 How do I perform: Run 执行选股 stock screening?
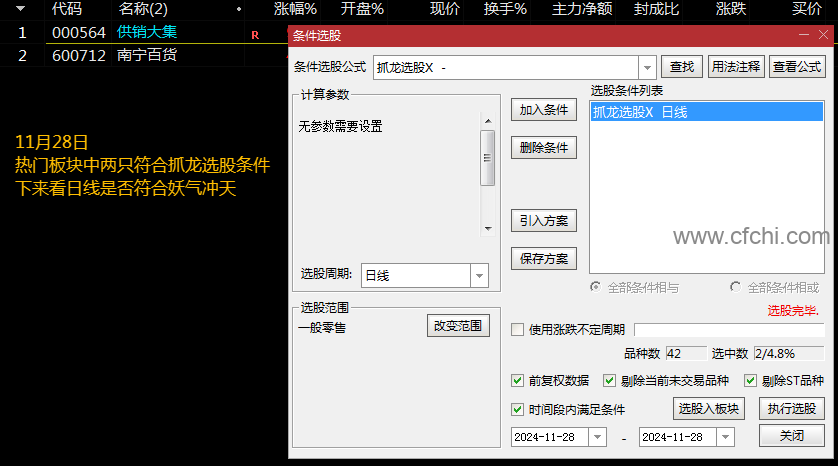792,409
